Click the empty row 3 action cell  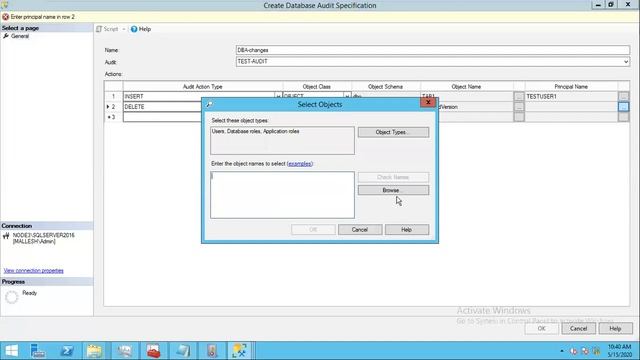coord(162,117)
